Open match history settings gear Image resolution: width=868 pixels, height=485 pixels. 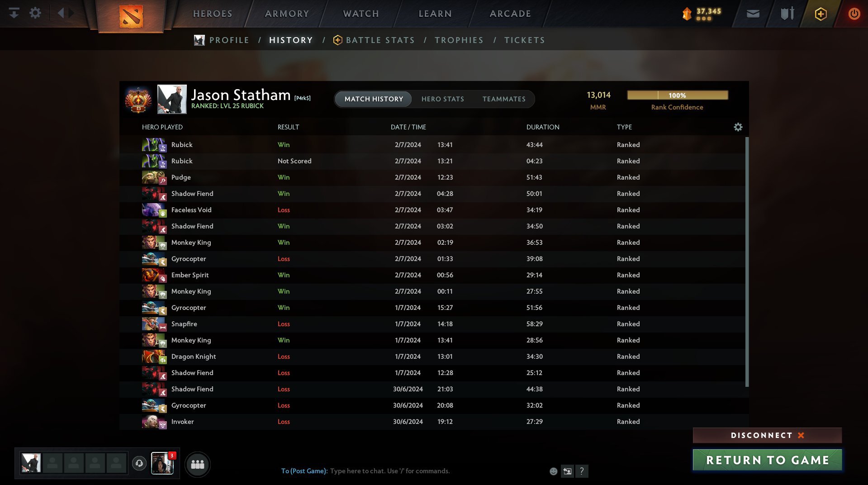(738, 127)
